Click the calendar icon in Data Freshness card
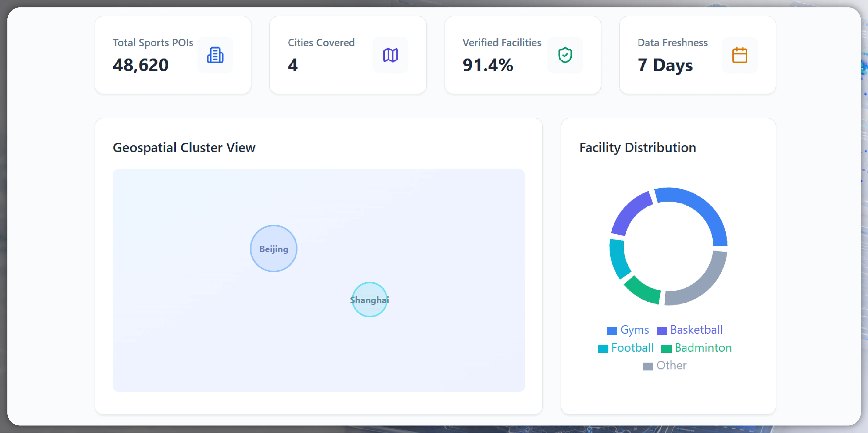This screenshot has width=868, height=433. click(x=740, y=55)
